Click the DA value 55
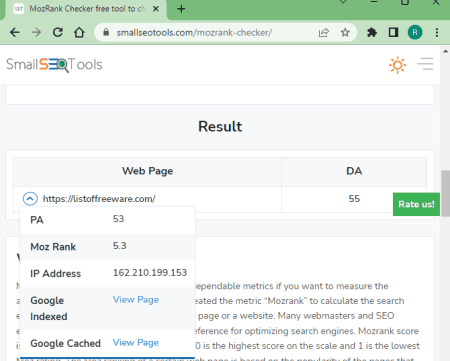450x361 pixels. tap(354, 199)
